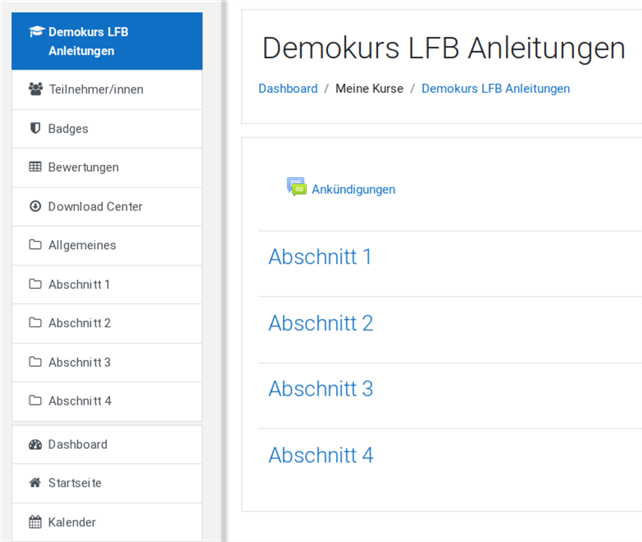Click Demokurs LFB Anleitungen breadcrumb link
The width and height of the screenshot is (642, 542).
pyautogui.click(x=495, y=89)
